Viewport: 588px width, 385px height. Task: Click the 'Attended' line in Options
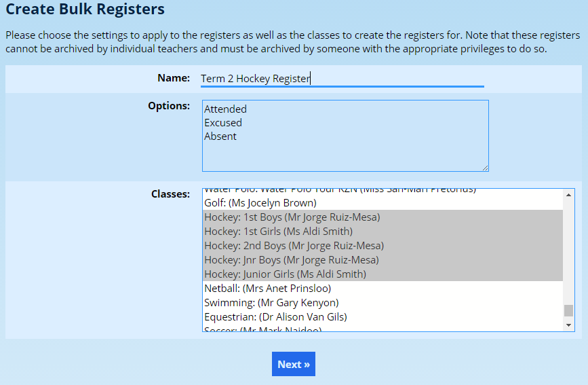226,109
